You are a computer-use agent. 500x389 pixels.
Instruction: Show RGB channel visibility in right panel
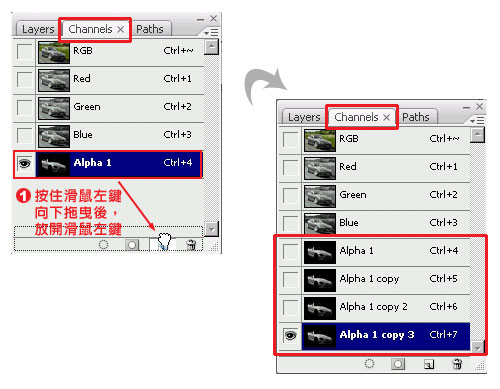(x=290, y=140)
